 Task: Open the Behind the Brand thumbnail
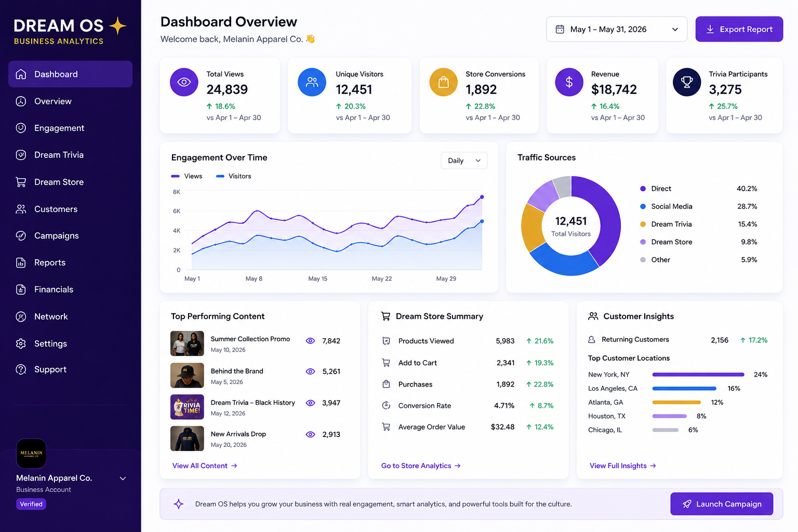[187, 375]
